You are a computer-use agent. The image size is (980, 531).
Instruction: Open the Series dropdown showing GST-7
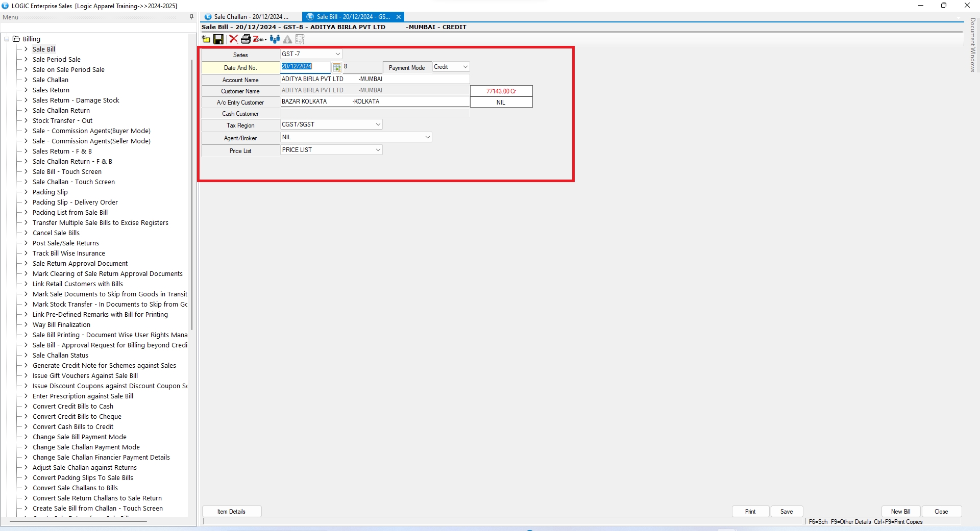[337, 54]
